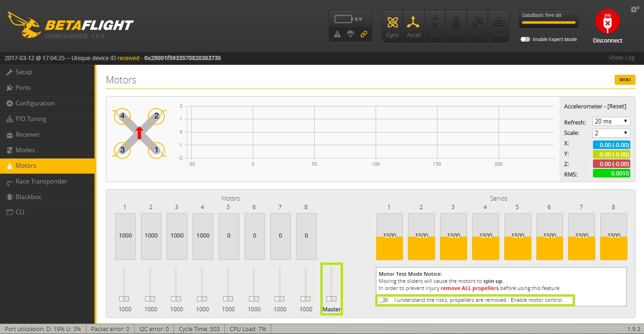The image size is (644, 334).
Task: Open the Configuration tab
Action: coord(47,104)
